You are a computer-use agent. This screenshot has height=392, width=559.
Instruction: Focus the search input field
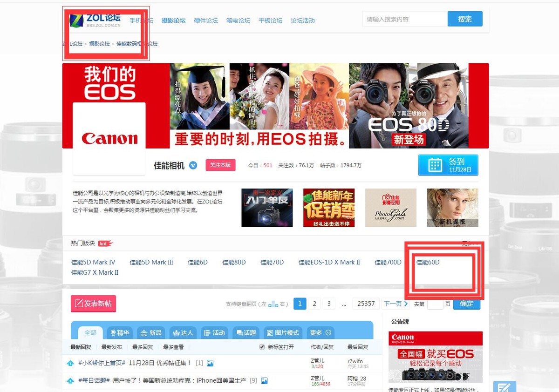404,19
